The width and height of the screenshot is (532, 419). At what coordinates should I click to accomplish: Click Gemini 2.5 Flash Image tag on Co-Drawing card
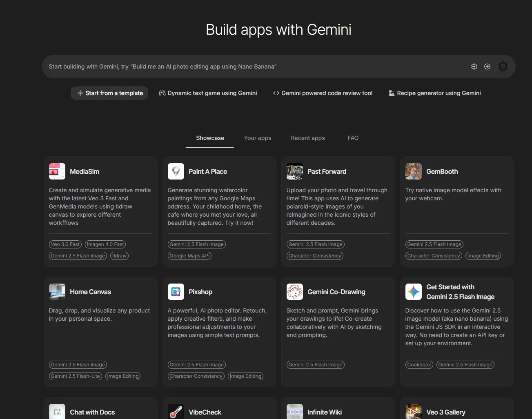tap(316, 365)
